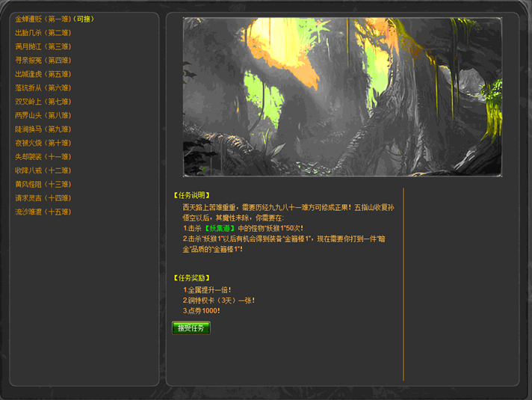Pick quest 请求灵吉（十四难）
The width and height of the screenshot is (532, 400).
point(43,198)
